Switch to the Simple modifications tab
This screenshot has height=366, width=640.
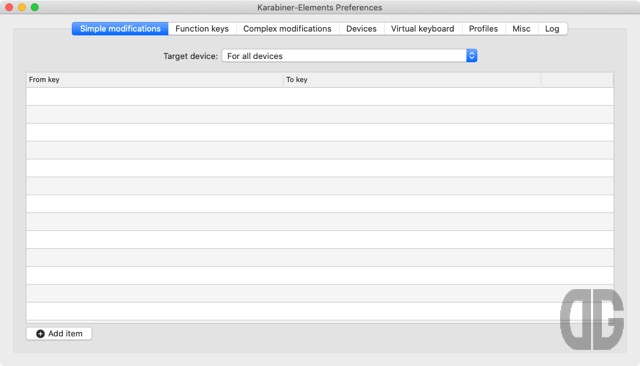coord(120,29)
